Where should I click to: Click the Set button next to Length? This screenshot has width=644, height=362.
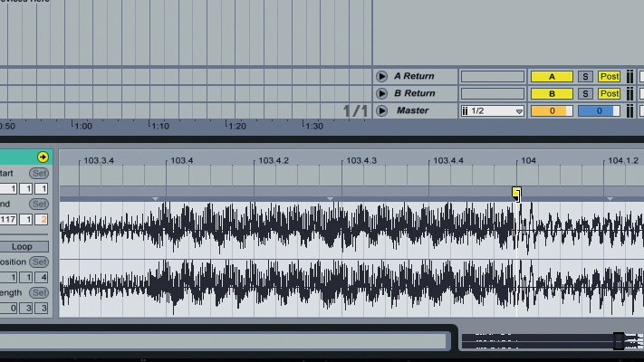point(39,292)
